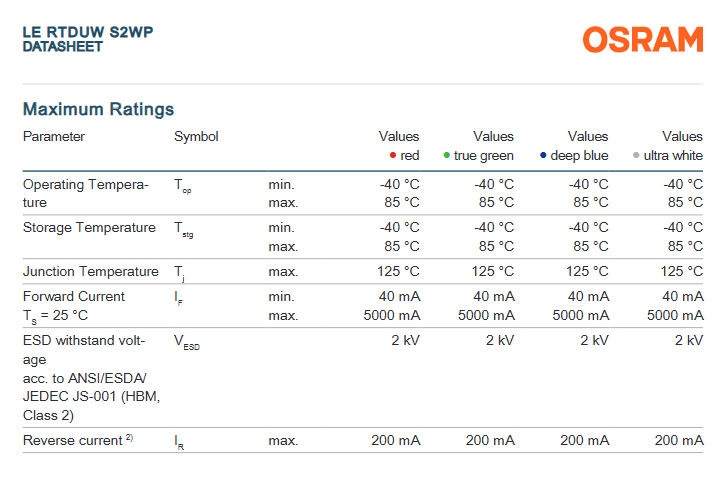Click Storage Temperature max 85 °C under ultra white

685,246
